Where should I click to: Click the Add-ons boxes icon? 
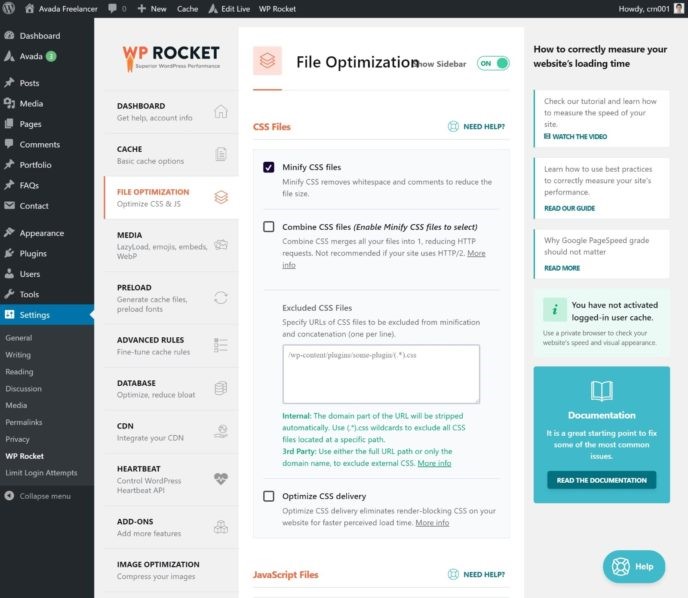pyautogui.click(x=221, y=526)
